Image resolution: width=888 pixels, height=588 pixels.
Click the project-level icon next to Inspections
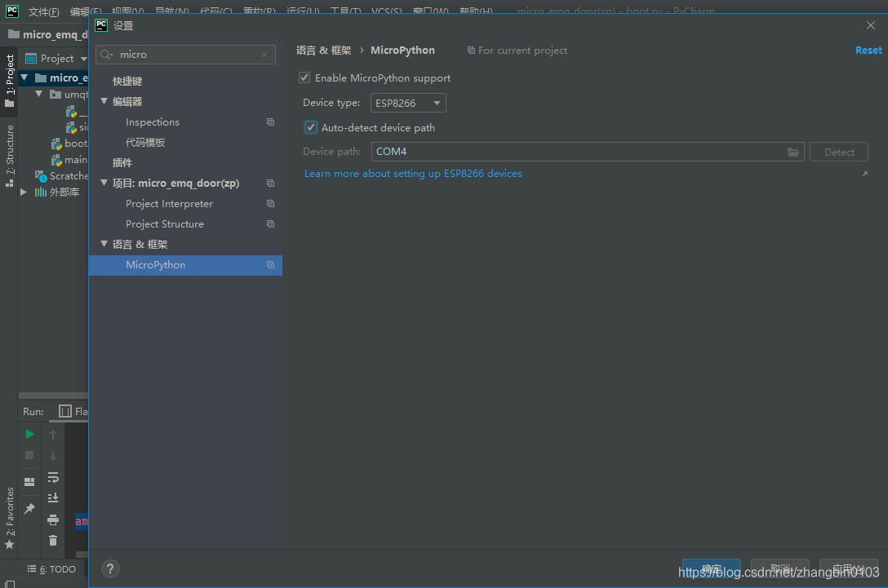(x=271, y=122)
